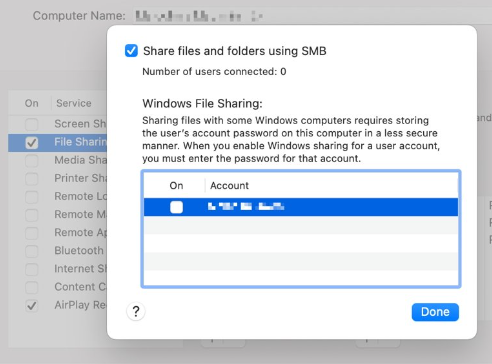The image size is (492, 364).
Task: Uncheck the File Sharing service checkbox
Action: coord(32,143)
